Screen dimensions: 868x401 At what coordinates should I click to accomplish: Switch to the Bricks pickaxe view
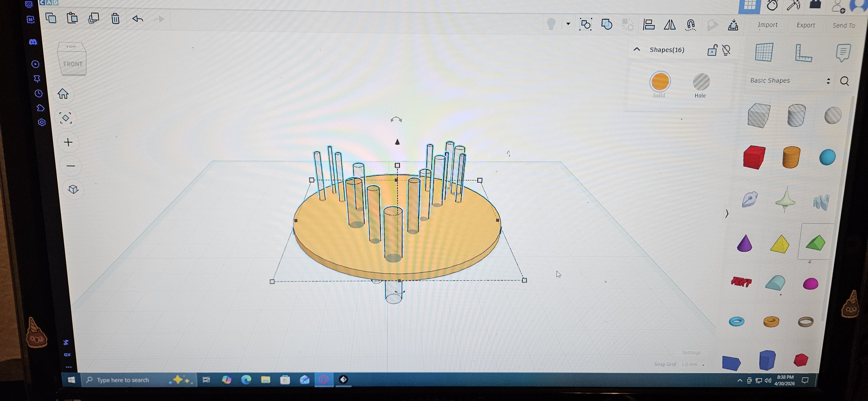tap(793, 5)
